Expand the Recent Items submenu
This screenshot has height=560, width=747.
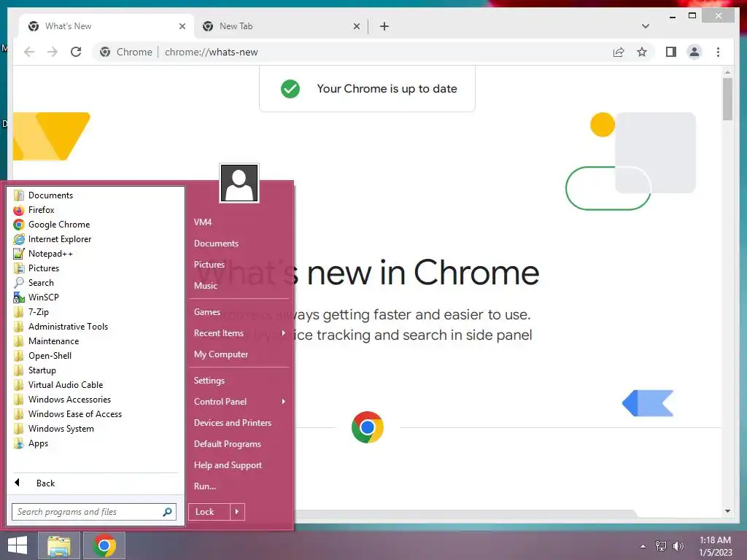(x=239, y=333)
